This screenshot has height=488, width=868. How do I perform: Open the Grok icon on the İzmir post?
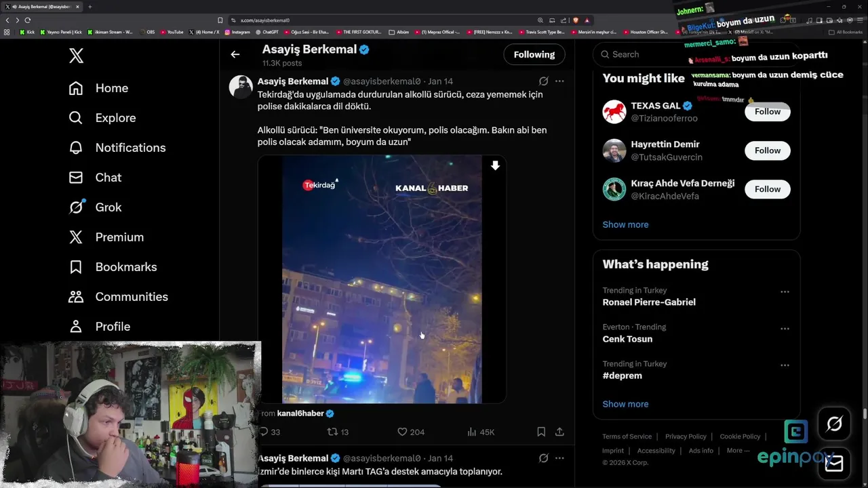tap(543, 458)
